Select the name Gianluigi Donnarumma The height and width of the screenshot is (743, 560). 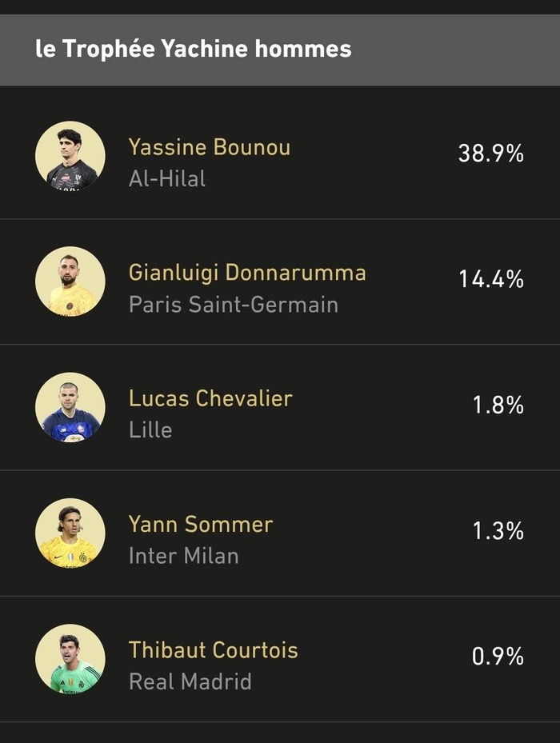248,272
